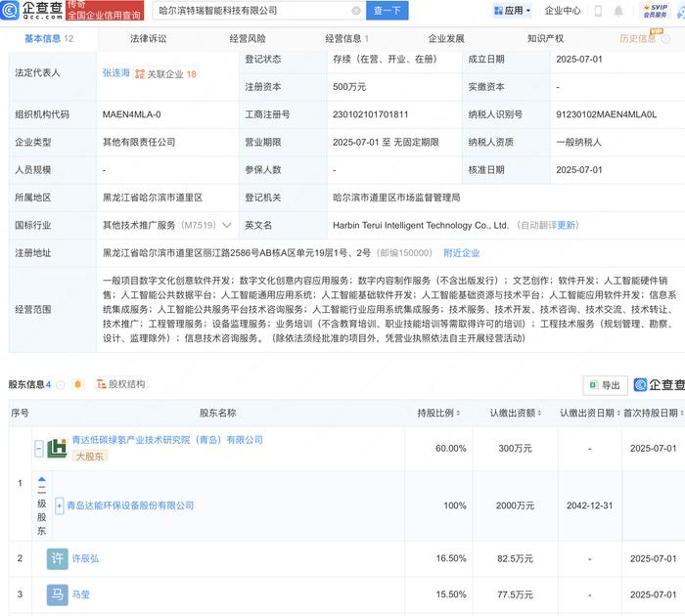Viewport: 685px width, 616px height.
Task: Expand the 国标行业 chevron dropdown
Action: (x=227, y=225)
